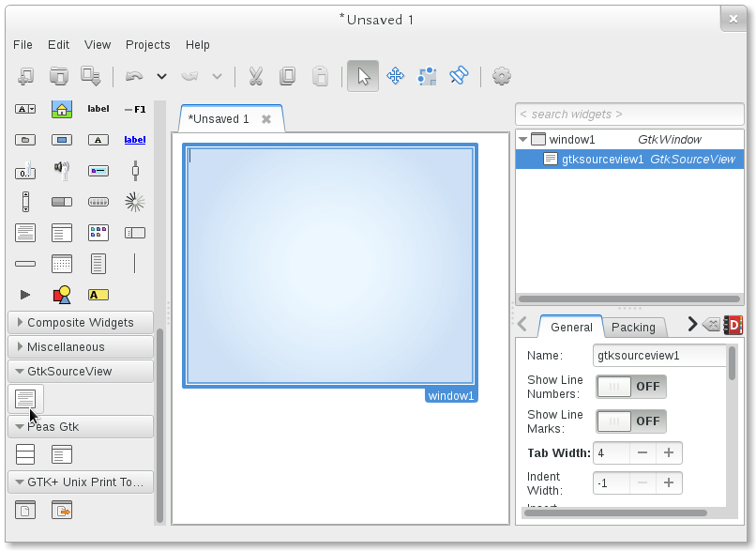This screenshot has width=756, height=551.
Task: Open the redo history dropdown arrow
Action: tap(217, 76)
